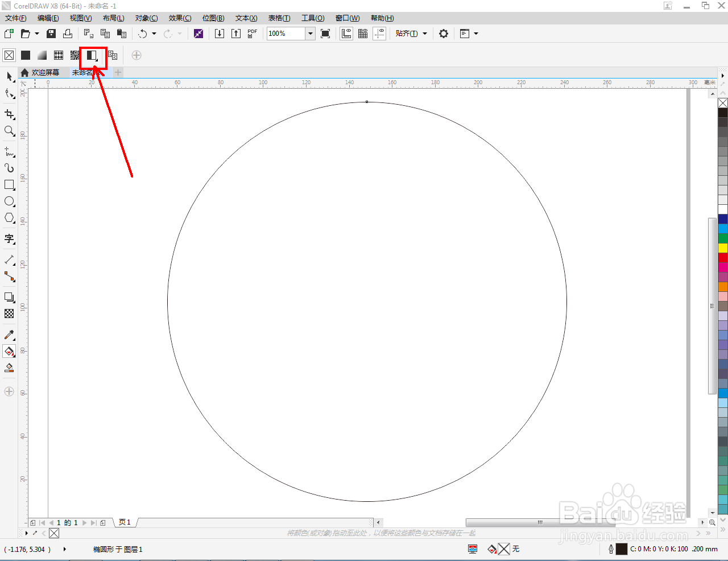The height and width of the screenshot is (561, 728).
Task: Select the Interactive Fill tool
Action: [x=9, y=352]
